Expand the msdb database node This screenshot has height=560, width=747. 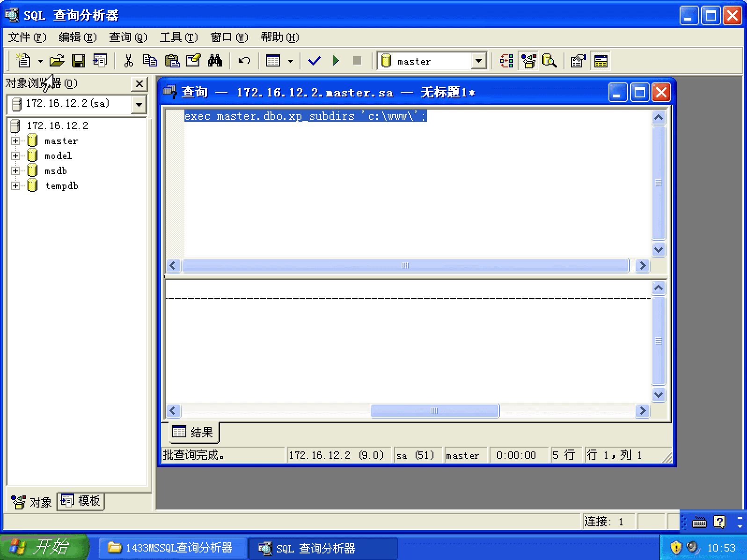[x=15, y=171]
